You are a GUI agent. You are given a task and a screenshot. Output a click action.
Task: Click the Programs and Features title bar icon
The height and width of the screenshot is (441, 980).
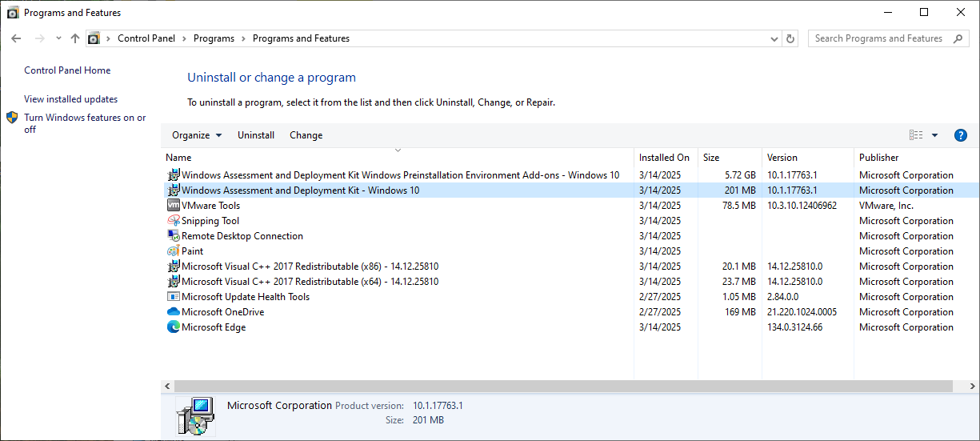[13, 13]
